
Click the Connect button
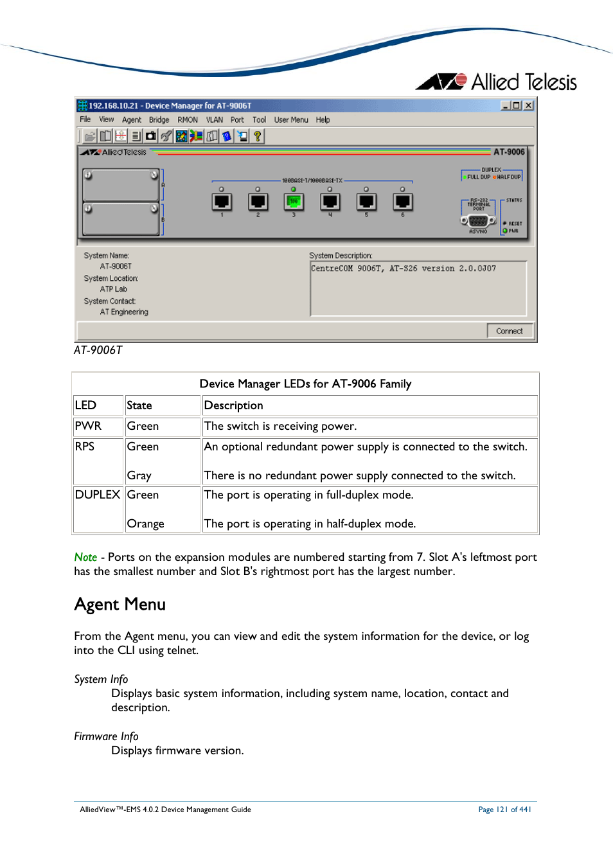pos(510,331)
